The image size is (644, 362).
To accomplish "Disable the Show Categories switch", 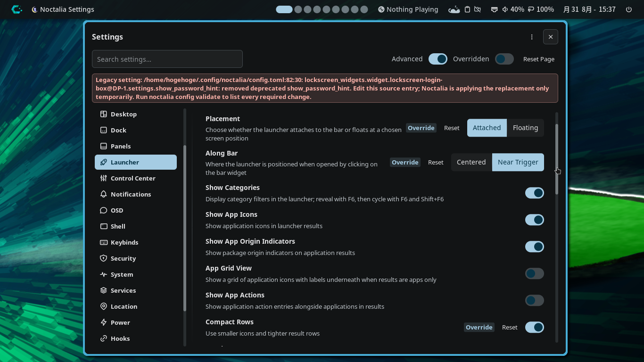I will tap(535, 193).
